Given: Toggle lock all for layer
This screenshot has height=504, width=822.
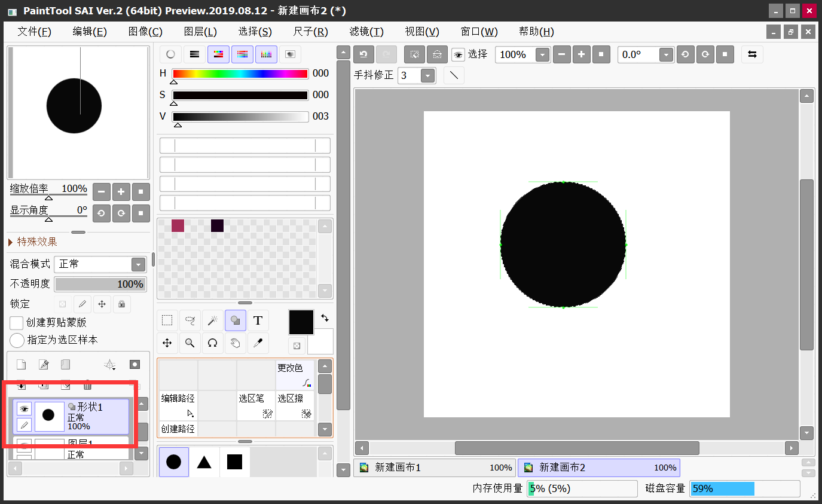Looking at the screenshot, I should (x=121, y=304).
